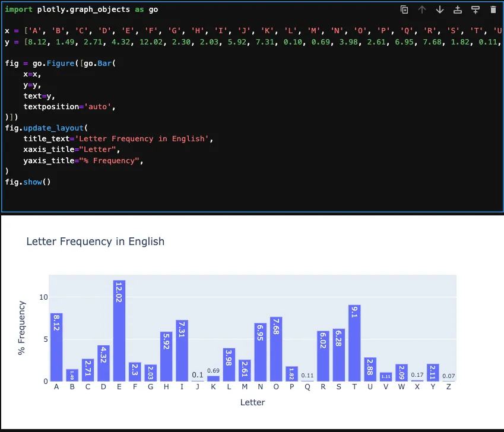Screen dimensions: 504x432
Task: Click the 6.28 bar for letter S
Action: (339, 356)
